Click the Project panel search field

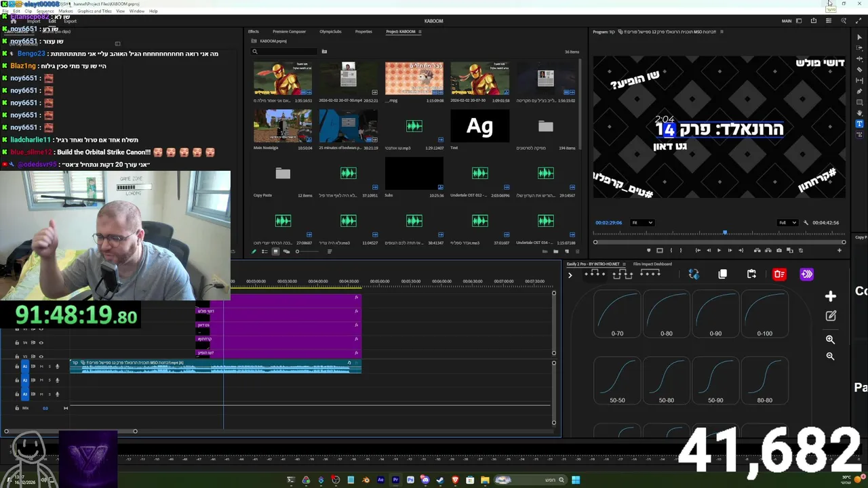(285, 52)
